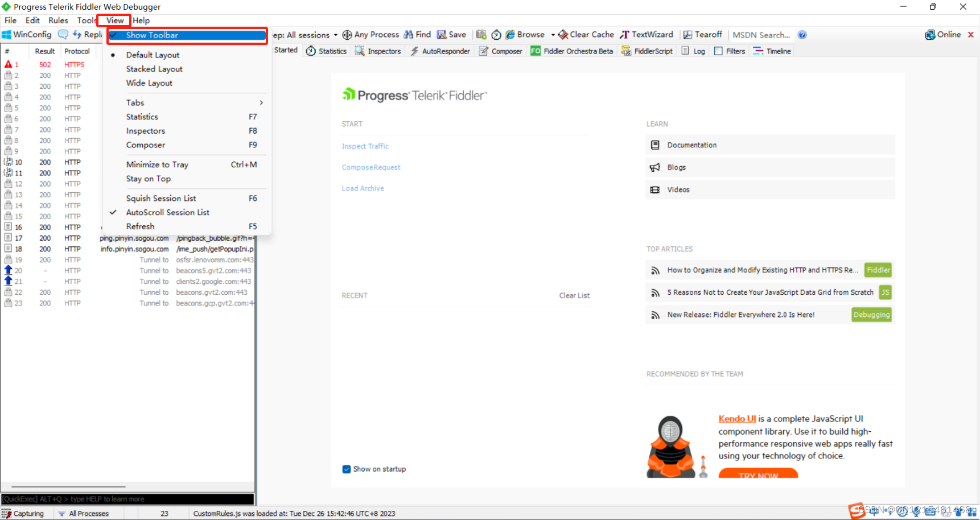The width and height of the screenshot is (980, 520).
Task: Open the Timeline tab
Action: pos(772,51)
